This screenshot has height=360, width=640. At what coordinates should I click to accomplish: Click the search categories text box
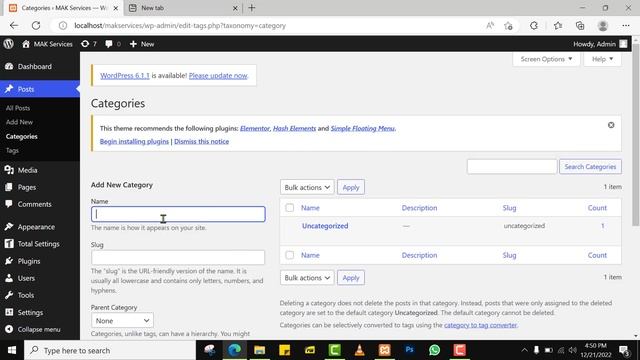512,167
